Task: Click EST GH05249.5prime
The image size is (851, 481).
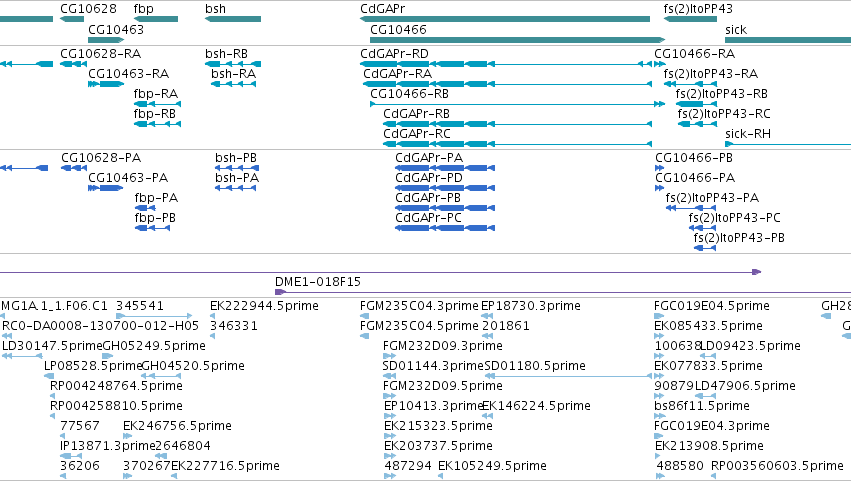Action: pos(154,346)
